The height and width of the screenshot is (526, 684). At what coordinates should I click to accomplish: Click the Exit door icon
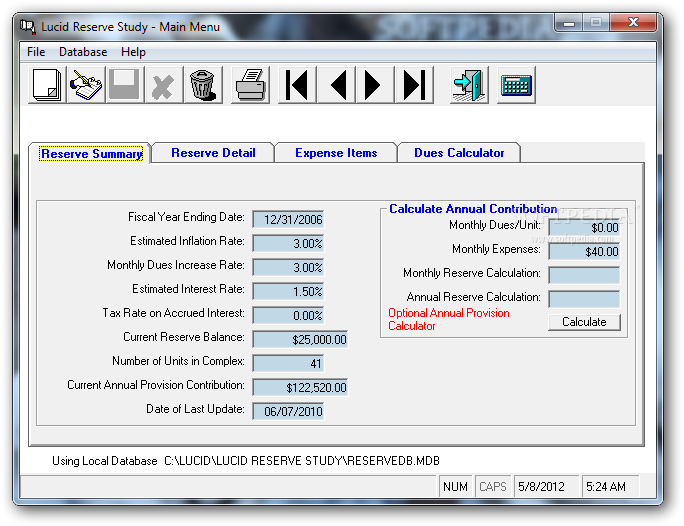click(x=469, y=85)
